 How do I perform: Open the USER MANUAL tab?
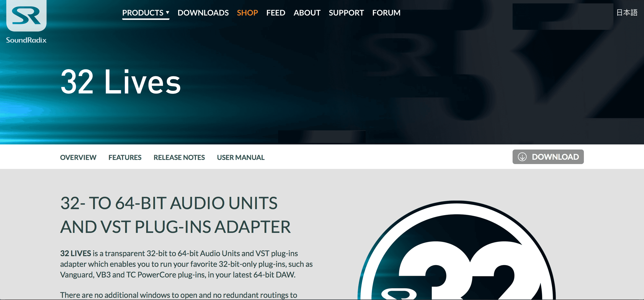click(x=241, y=157)
